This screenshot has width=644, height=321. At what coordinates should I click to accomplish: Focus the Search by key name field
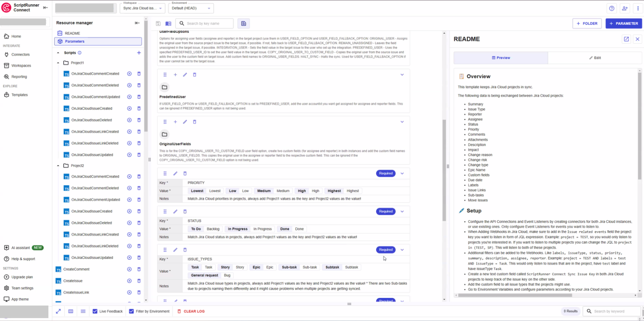coord(204,24)
